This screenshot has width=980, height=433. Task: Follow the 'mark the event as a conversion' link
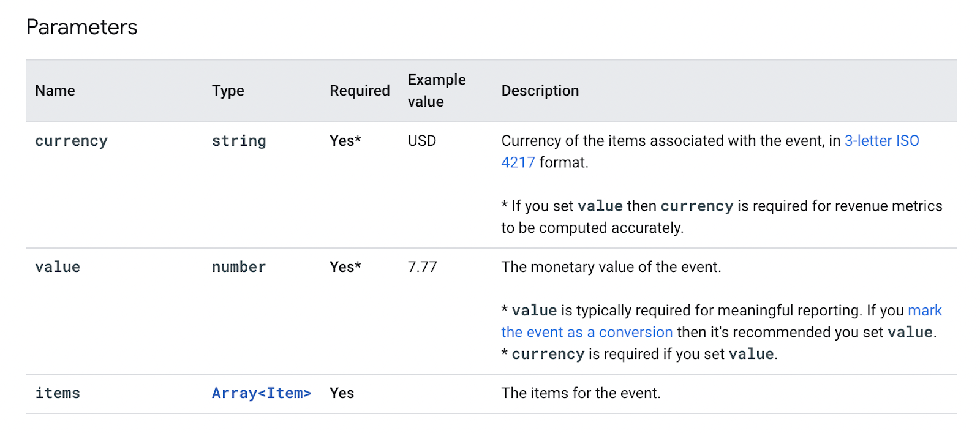[x=586, y=333]
